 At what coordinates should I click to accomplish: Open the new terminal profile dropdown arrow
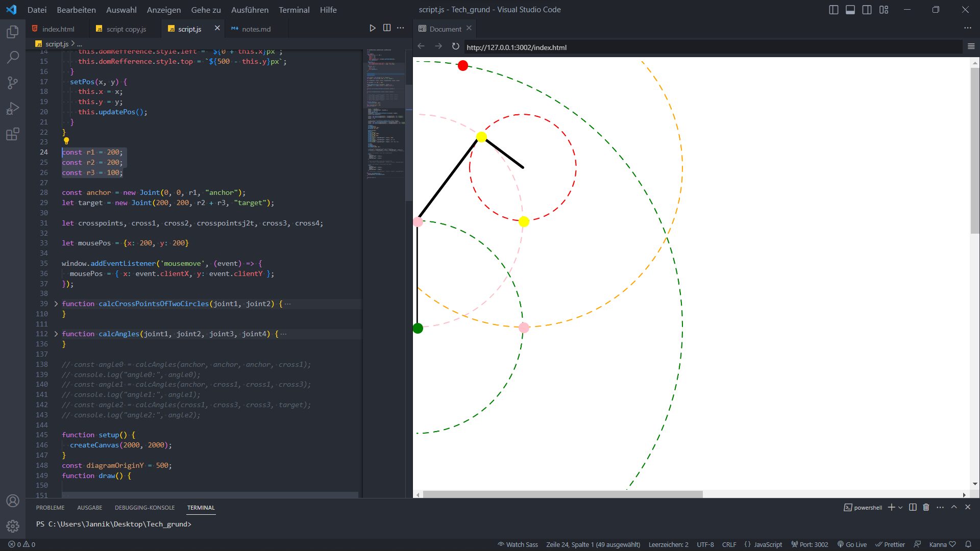pyautogui.click(x=900, y=507)
